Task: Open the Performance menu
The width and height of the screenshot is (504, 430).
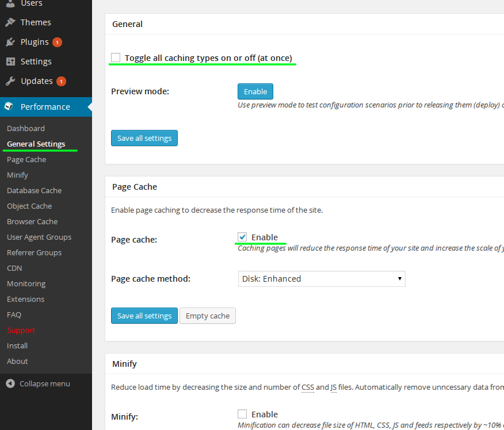Action: tap(46, 106)
